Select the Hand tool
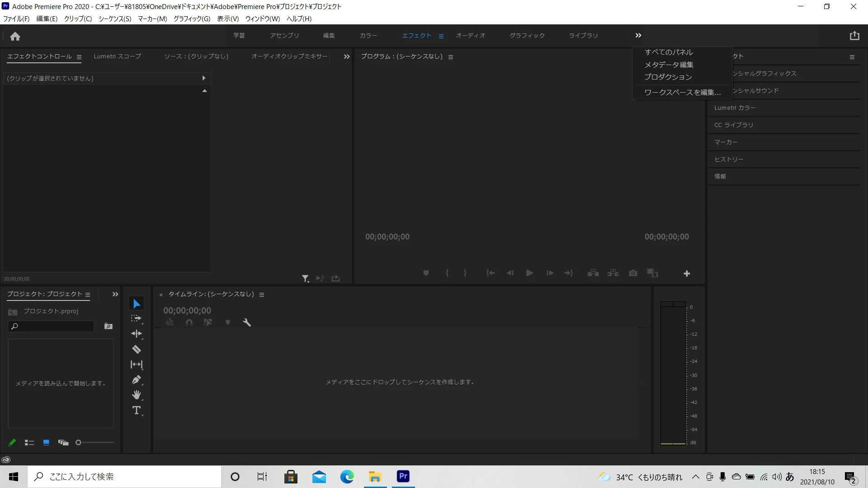868x488 pixels. [x=136, y=395]
